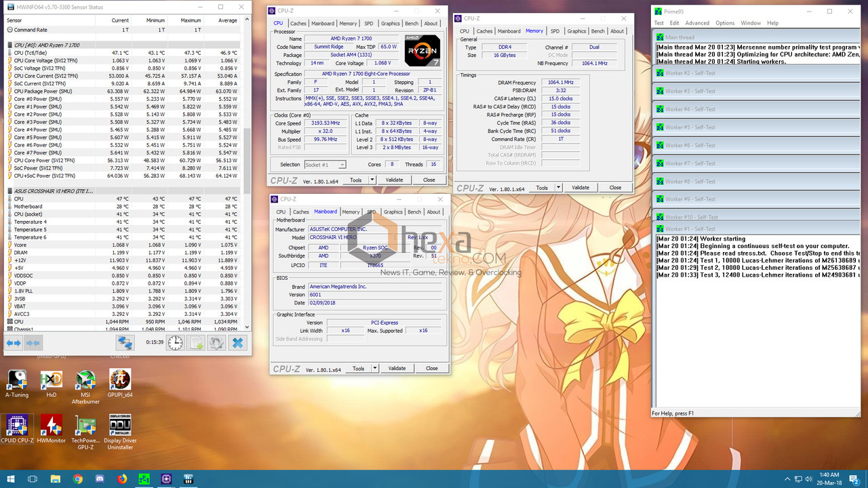Screen dimensions: 868x488
Task: Click HWiNFO expand-columns double arrow button
Action: 14,343
